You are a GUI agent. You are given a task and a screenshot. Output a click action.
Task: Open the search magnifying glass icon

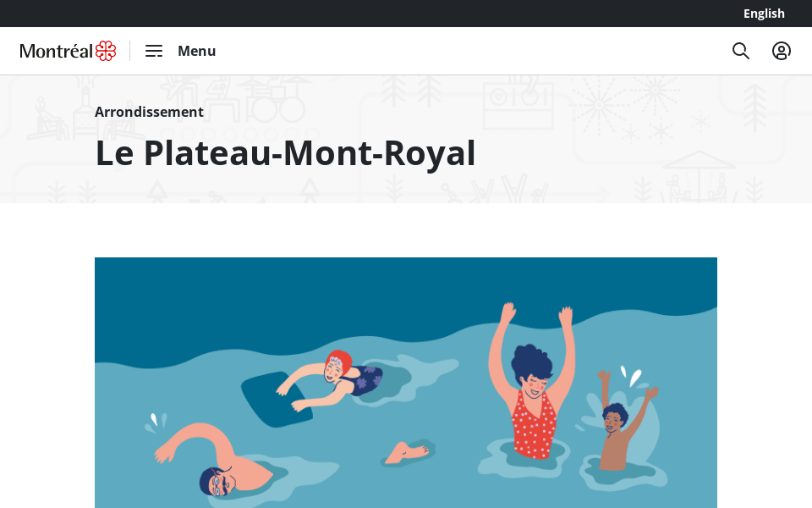coord(741,51)
